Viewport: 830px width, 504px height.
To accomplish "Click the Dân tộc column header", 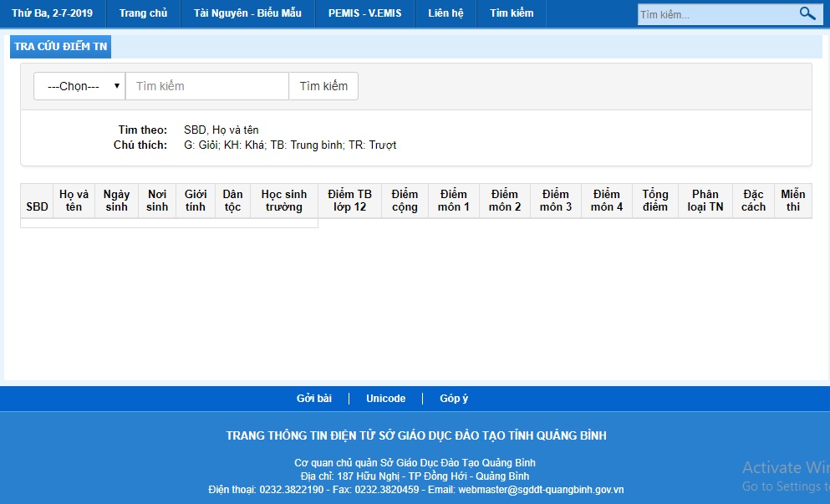I will [232, 201].
